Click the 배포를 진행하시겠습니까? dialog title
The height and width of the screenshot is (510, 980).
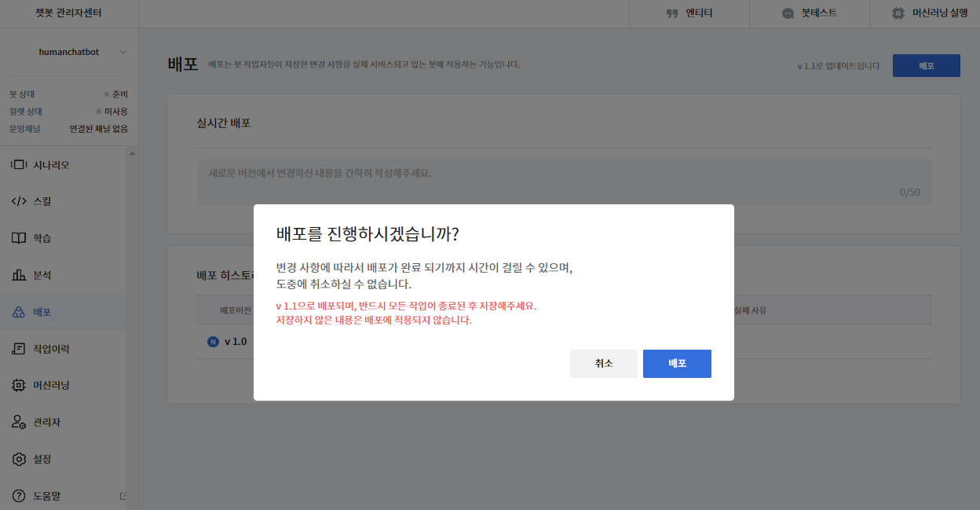tap(367, 234)
